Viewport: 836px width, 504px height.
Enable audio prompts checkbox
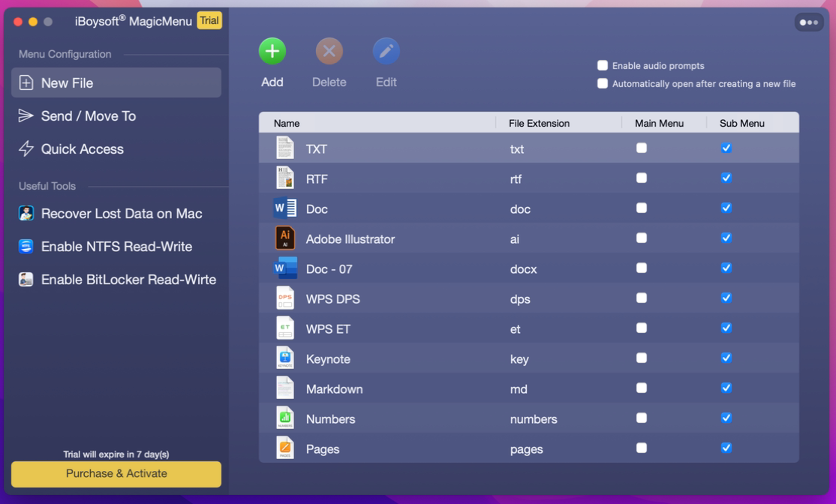pos(603,65)
